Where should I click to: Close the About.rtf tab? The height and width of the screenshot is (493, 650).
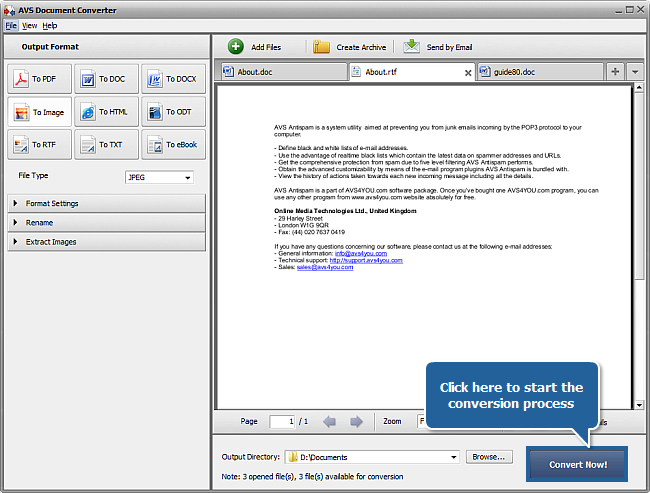coord(468,73)
